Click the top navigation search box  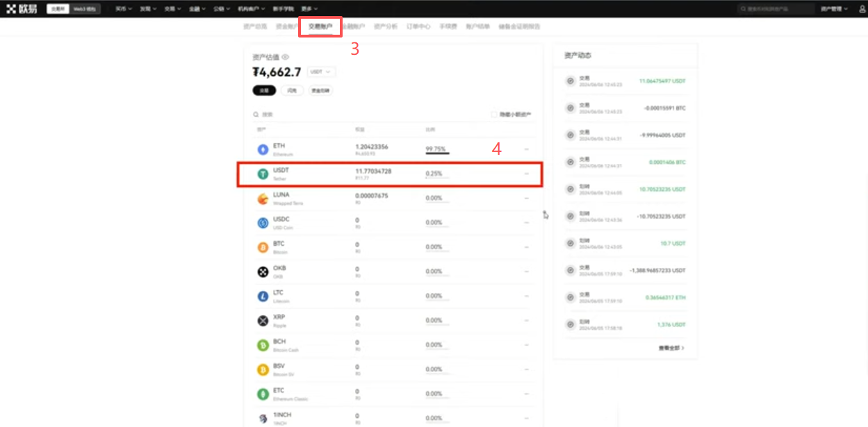pos(776,9)
